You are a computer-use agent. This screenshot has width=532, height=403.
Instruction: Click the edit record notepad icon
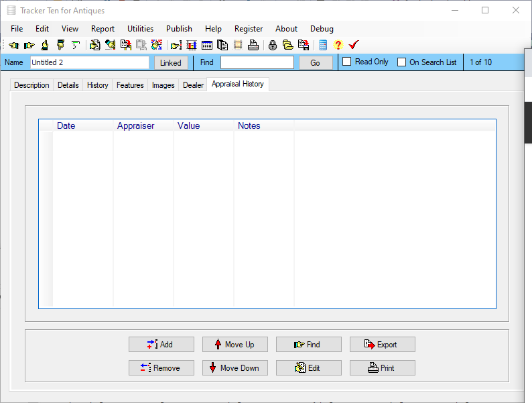pos(95,45)
